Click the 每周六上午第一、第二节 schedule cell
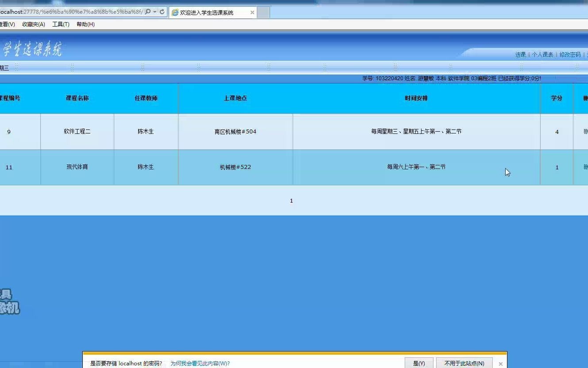This screenshot has width=588, height=368. point(416,167)
